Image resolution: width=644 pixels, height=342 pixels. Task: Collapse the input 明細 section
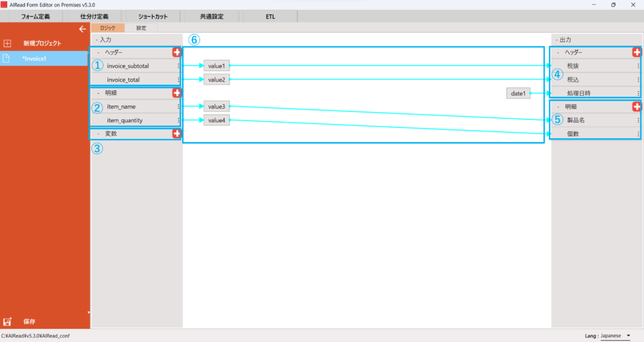[98, 93]
